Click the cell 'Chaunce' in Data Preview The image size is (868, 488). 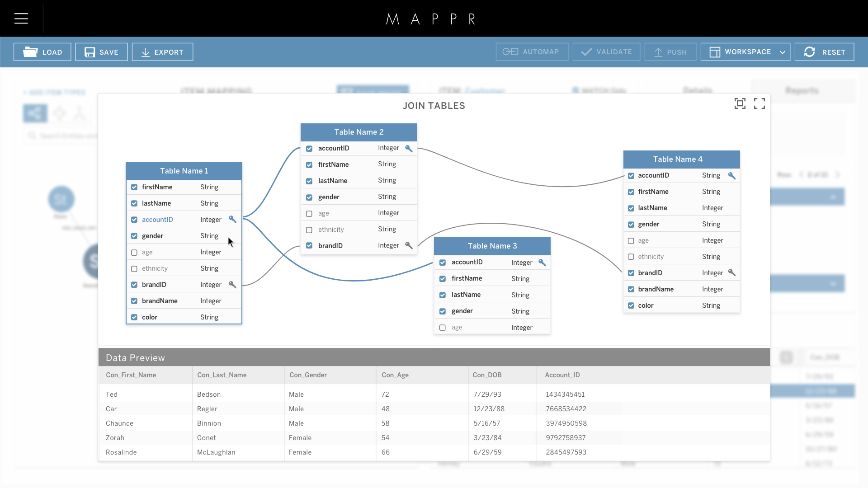pyautogui.click(x=119, y=423)
